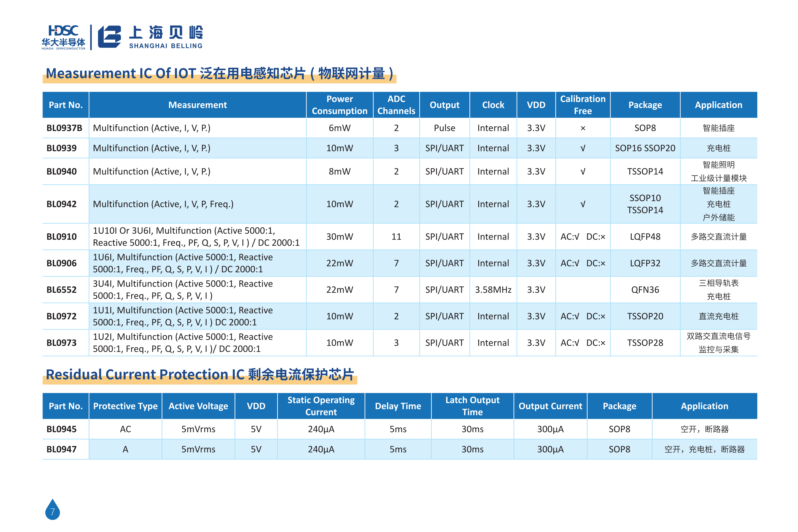Select part number BL0910
The image size is (798, 532).
pos(61,237)
